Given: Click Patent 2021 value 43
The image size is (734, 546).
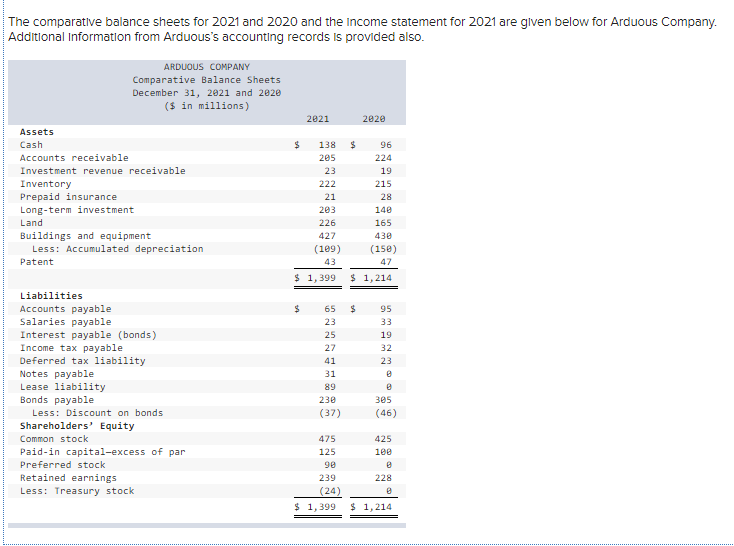Looking at the screenshot, I should (330, 262).
